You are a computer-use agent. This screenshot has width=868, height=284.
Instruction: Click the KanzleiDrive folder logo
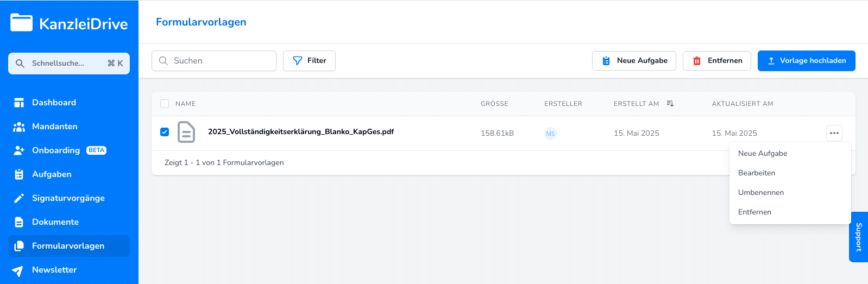[x=22, y=23]
